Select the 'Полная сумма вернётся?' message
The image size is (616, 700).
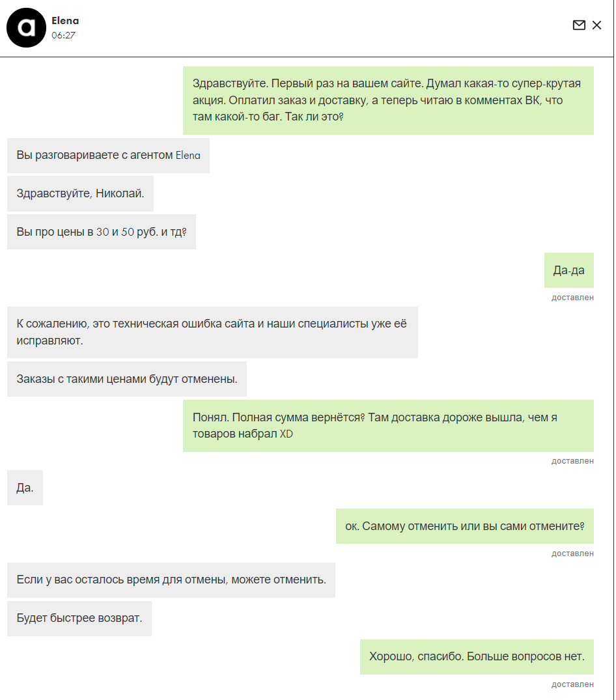click(388, 426)
